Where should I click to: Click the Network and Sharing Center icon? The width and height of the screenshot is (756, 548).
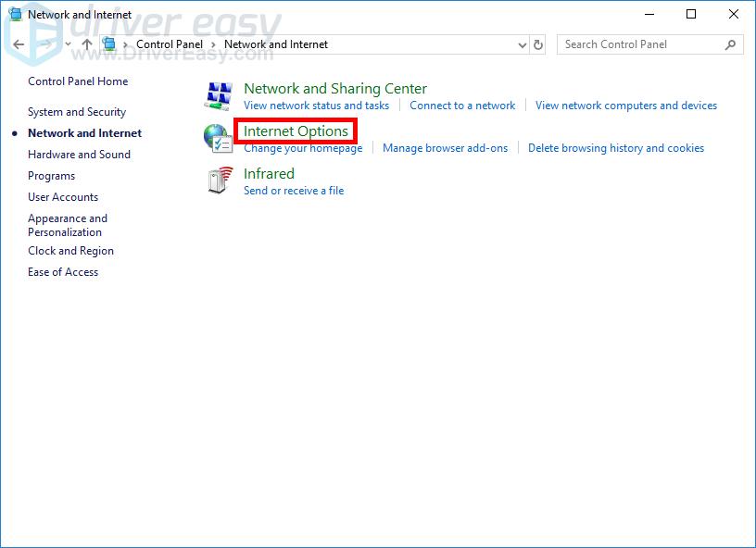(218, 95)
